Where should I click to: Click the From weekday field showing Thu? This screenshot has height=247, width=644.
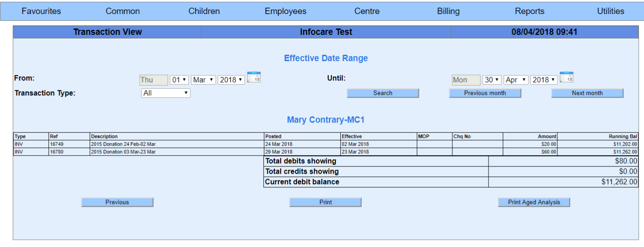154,80
